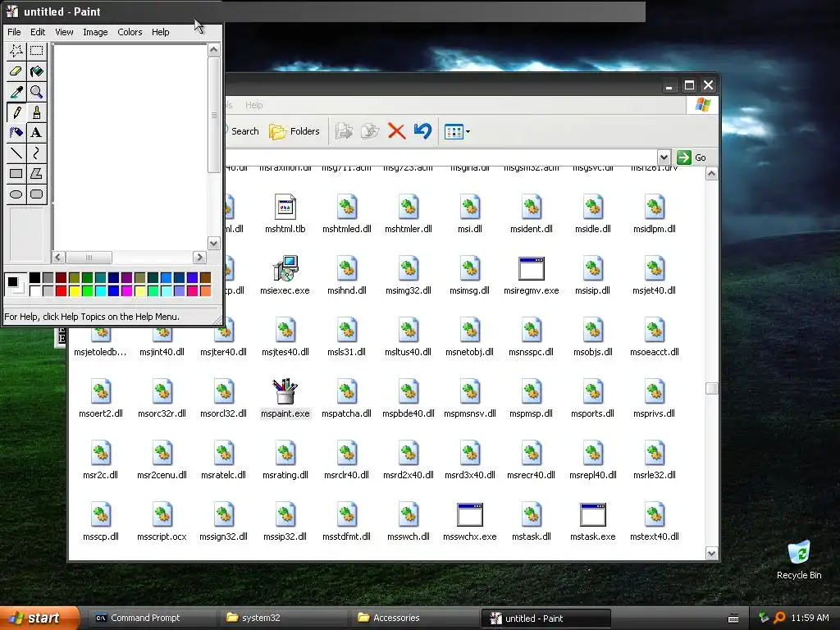840x630 pixels.
Task: Select the msscript.ocx file
Action: pyautogui.click(x=162, y=521)
